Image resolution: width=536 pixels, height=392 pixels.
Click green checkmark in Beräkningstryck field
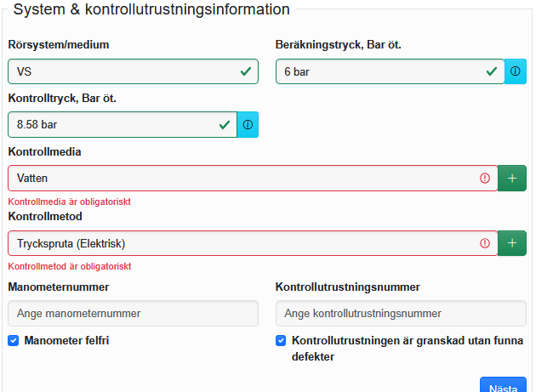point(492,71)
